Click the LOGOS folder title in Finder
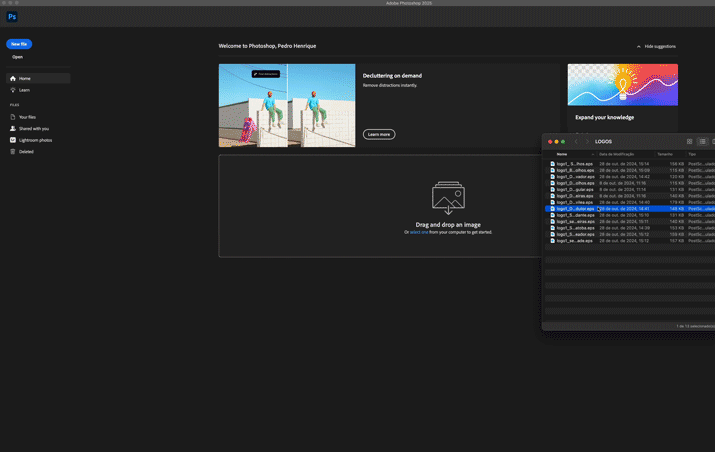Viewport: 715px width, 452px height. [x=603, y=142]
